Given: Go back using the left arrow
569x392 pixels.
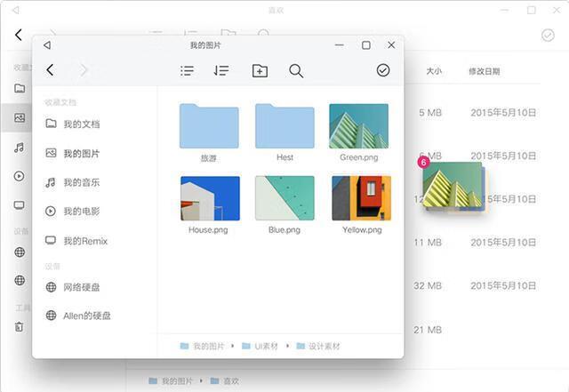Looking at the screenshot, I should click(51, 70).
